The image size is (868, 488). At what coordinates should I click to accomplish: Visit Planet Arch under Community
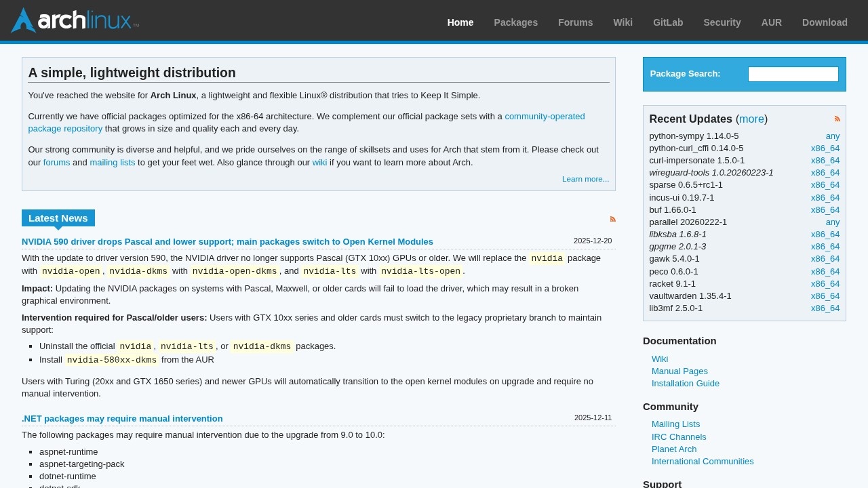[x=673, y=449]
